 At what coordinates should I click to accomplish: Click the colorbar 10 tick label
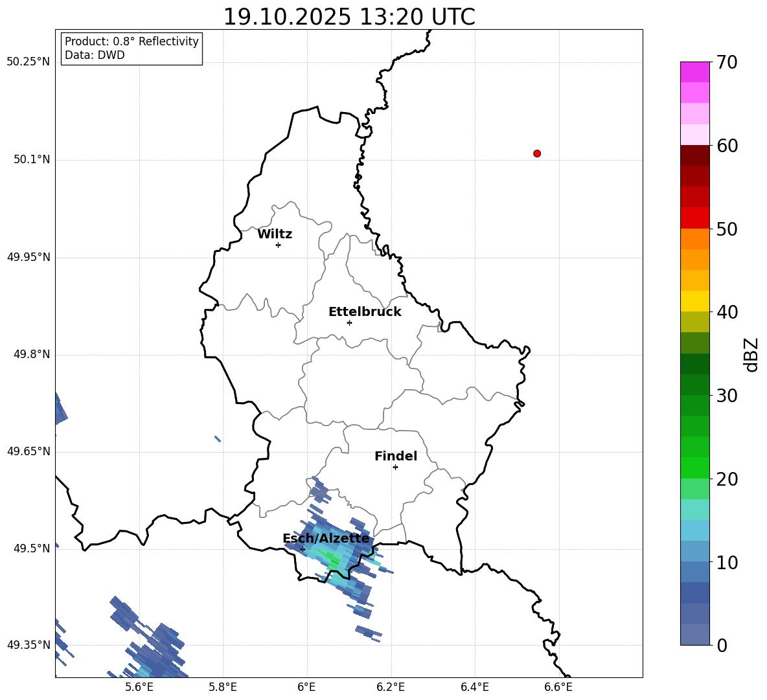(x=727, y=562)
